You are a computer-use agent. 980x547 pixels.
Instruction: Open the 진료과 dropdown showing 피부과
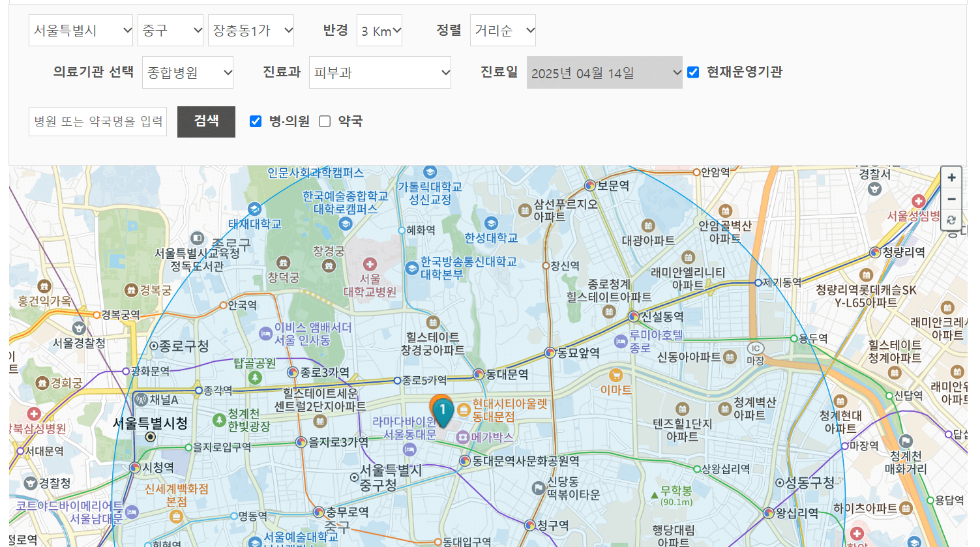point(380,72)
